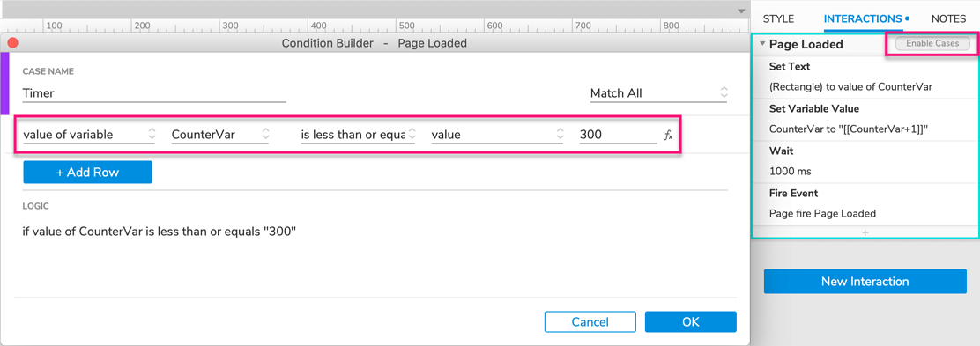Click the Timer case name field
This screenshot has width=980, height=346.
[153, 93]
